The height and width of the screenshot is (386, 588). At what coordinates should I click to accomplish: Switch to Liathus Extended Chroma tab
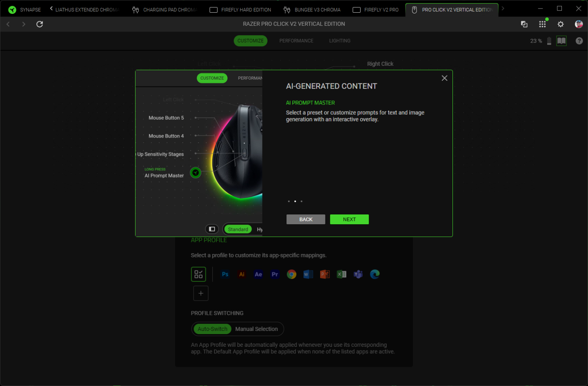pos(87,9)
